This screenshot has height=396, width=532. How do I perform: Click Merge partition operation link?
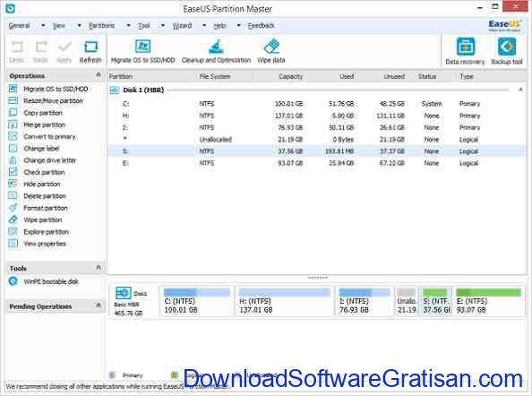pyautogui.click(x=44, y=125)
